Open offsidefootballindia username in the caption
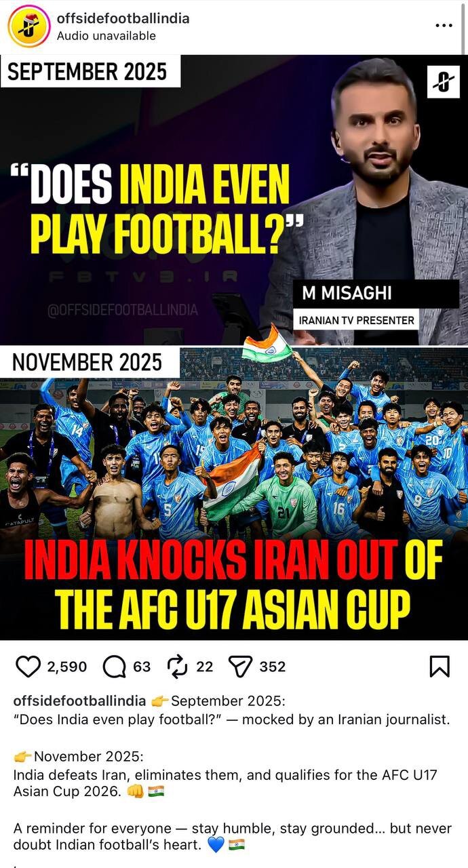This screenshot has height=868, width=468. 79,701
